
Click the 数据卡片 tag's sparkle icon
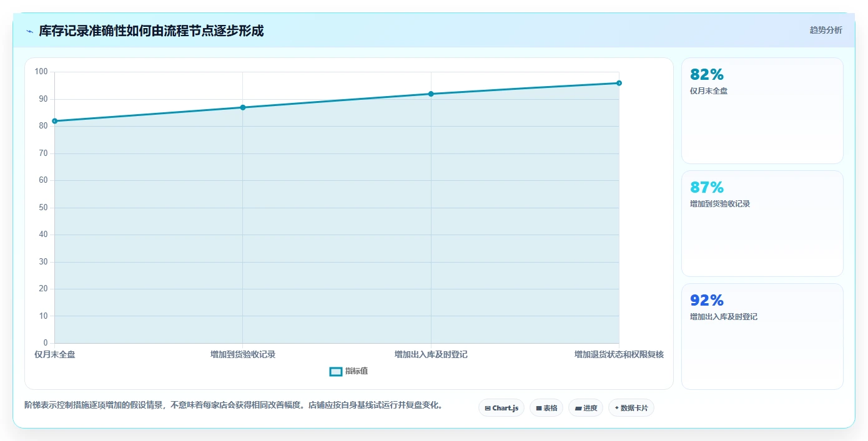point(617,408)
